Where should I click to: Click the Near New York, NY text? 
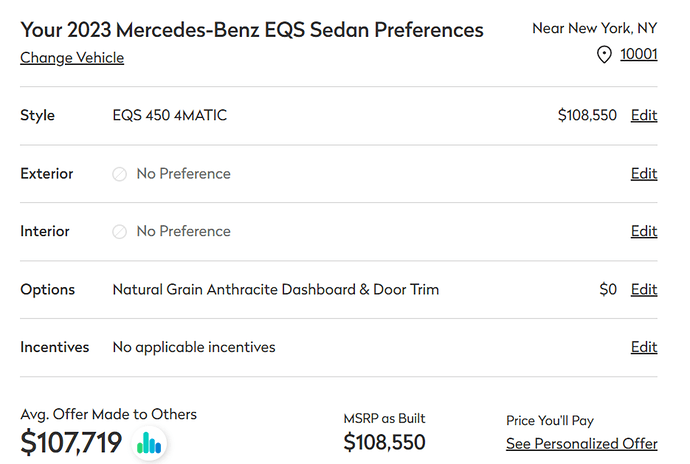[x=595, y=28]
